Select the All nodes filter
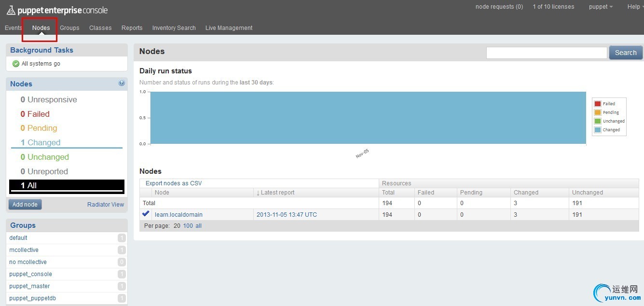Screen dimensions: 644x306 [67, 186]
